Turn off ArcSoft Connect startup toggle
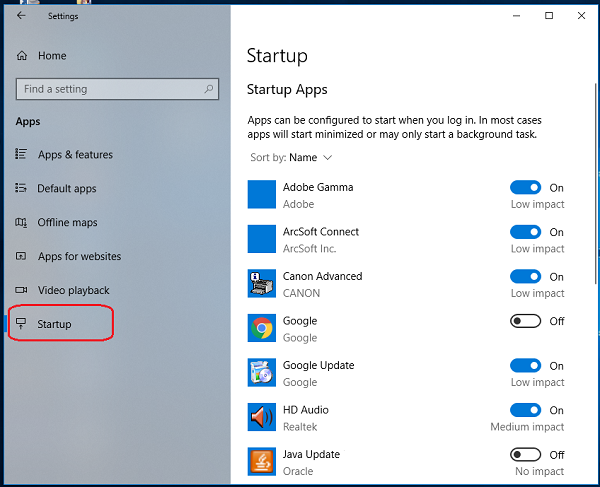The image size is (600, 487). [525, 232]
